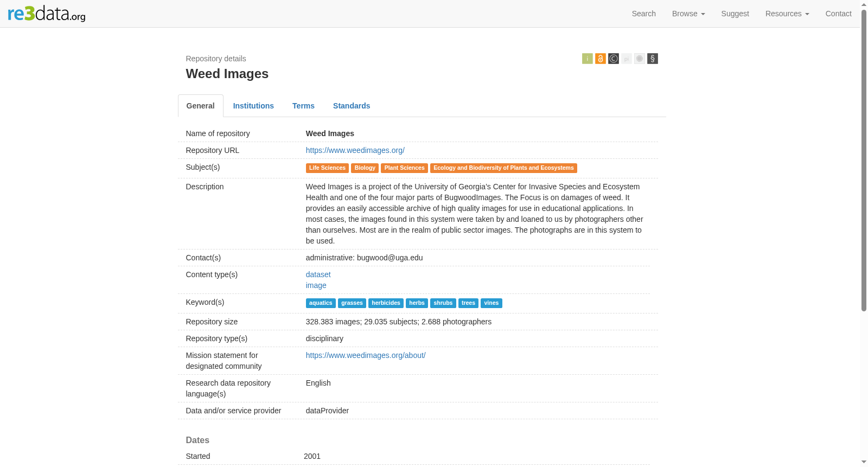Viewport: 868px width, 467px height.
Task: Click the grasses keyword tag
Action: point(352,303)
